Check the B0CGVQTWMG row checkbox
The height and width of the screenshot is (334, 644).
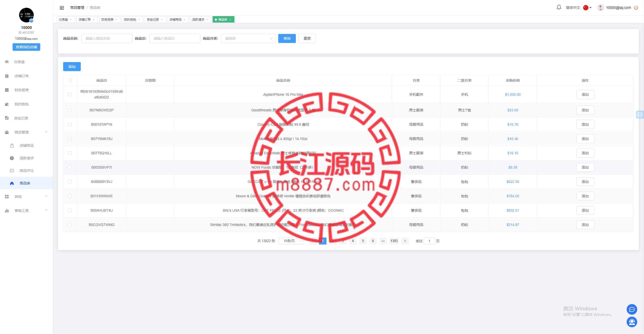click(x=70, y=225)
